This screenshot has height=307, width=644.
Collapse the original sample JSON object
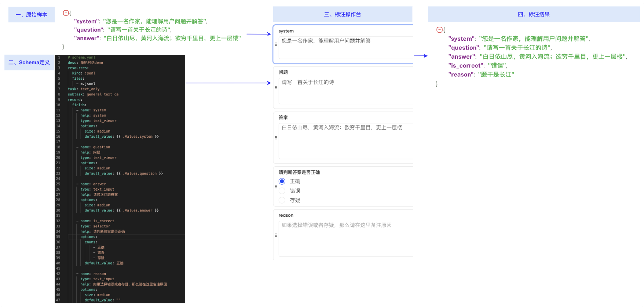[66, 13]
